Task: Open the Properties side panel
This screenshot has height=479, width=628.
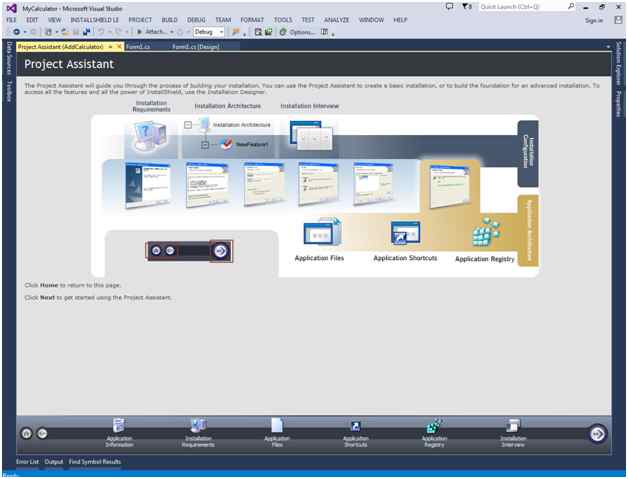Action: click(x=619, y=104)
